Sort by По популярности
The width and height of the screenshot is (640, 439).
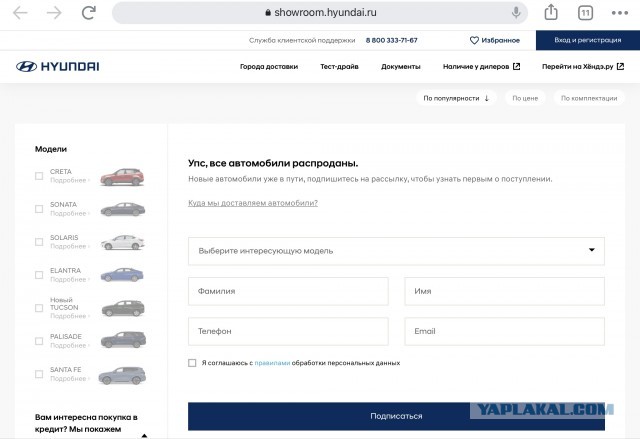[x=456, y=98]
